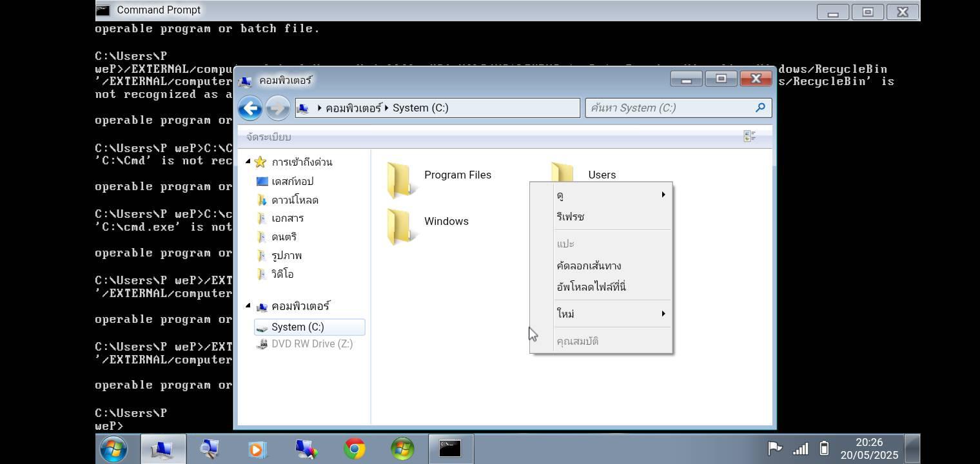
Task: Choose รีเฟรช from the context menu
Action: [x=601, y=217]
